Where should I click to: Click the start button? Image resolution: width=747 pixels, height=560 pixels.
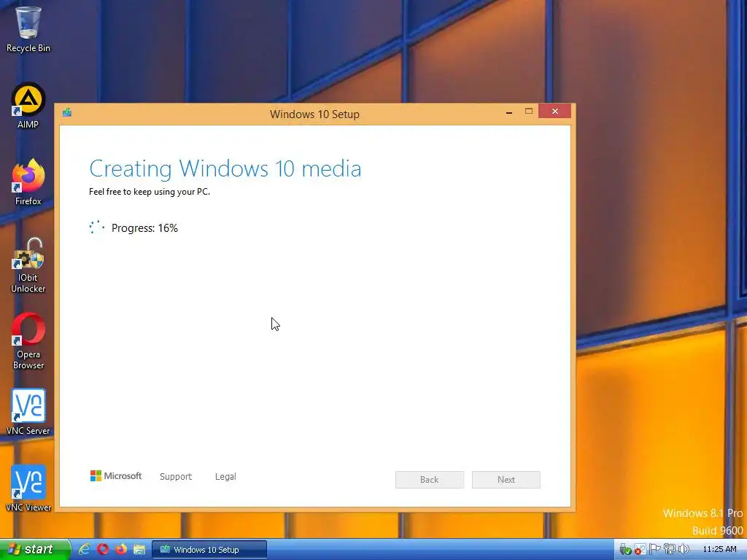point(35,549)
